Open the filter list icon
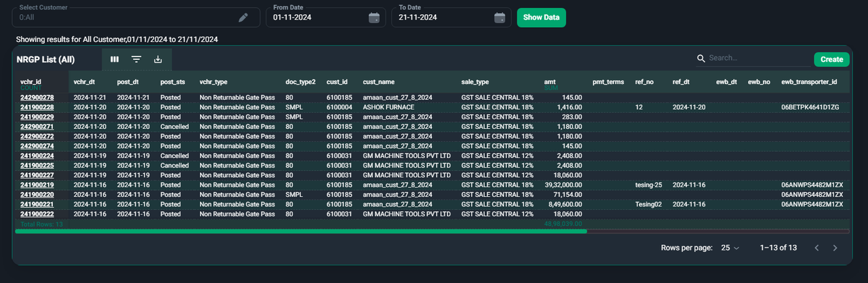The width and height of the screenshot is (868, 283). [136, 60]
